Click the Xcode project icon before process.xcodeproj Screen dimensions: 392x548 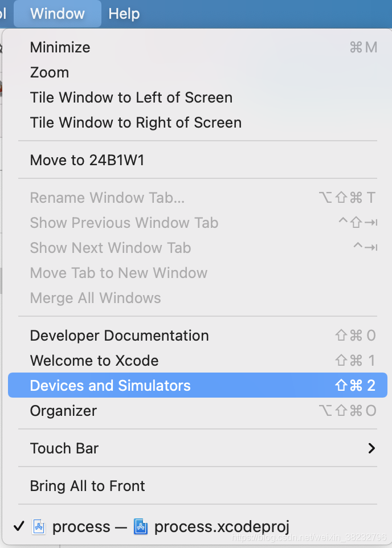(141, 527)
